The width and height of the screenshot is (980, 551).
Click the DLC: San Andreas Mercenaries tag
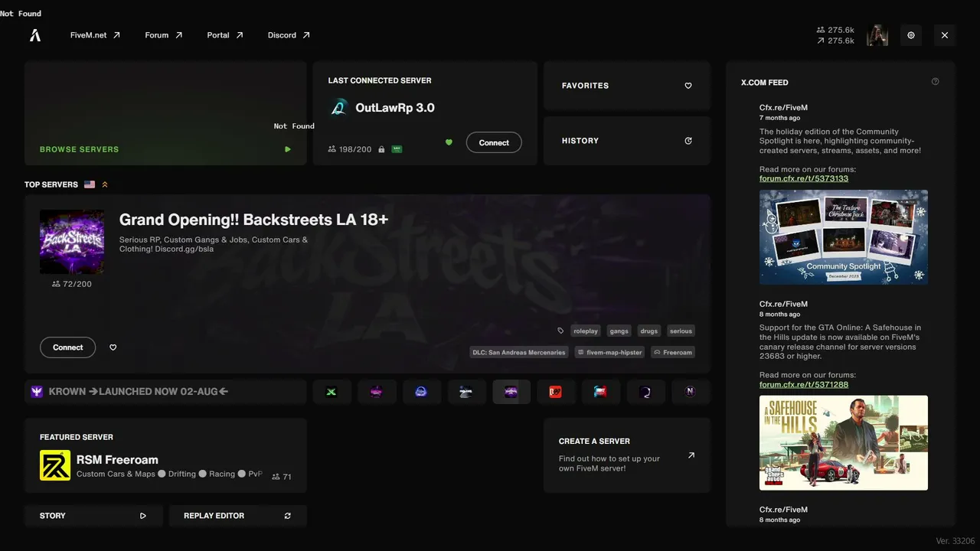[519, 353]
